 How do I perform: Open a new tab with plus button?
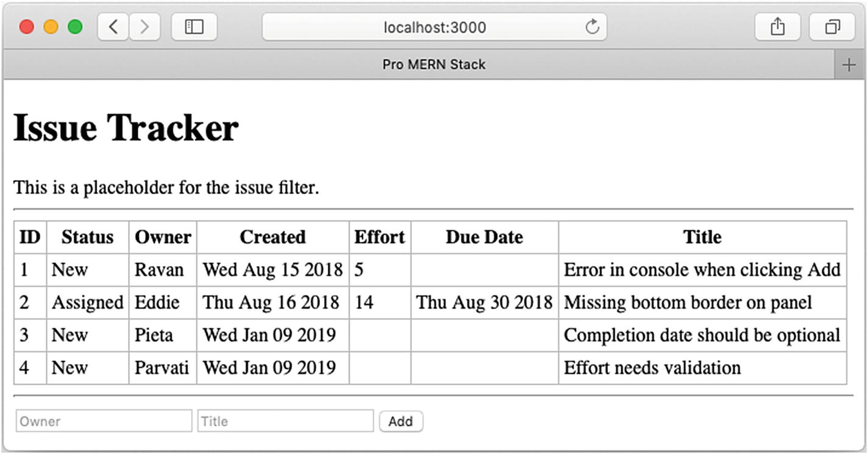click(849, 65)
